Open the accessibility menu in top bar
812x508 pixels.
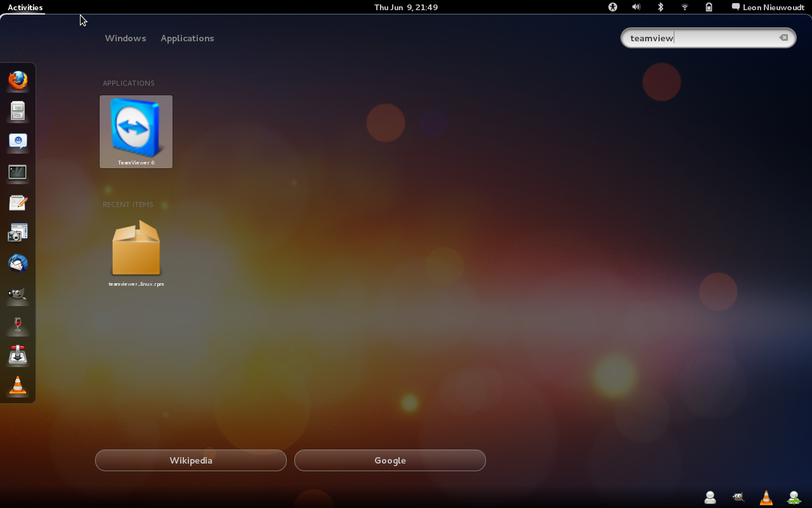613,7
